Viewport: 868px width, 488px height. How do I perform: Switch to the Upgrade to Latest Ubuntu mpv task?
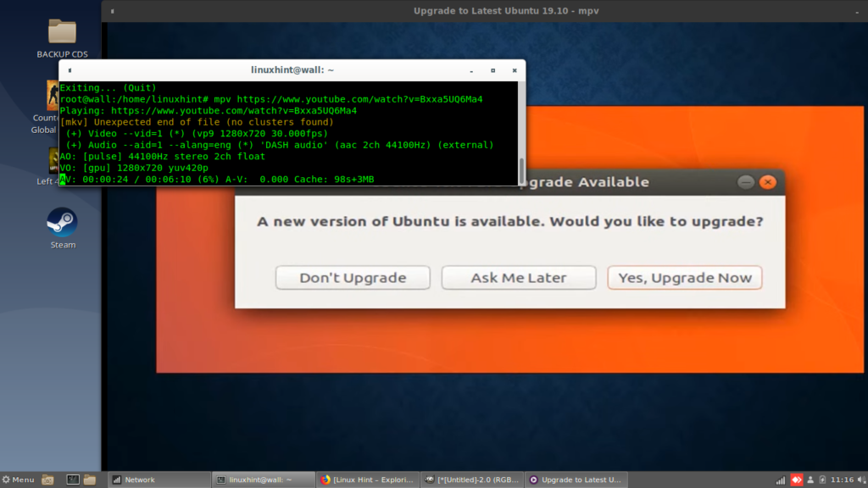pyautogui.click(x=576, y=480)
